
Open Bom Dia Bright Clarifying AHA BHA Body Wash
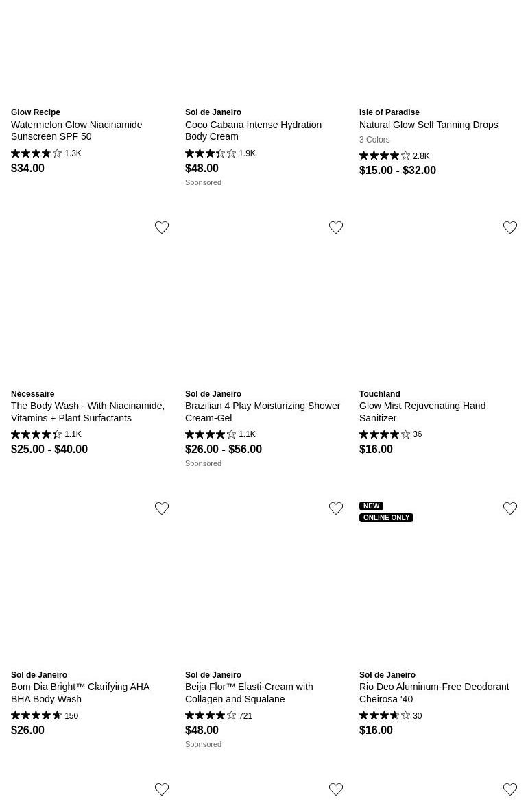tap(80, 692)
